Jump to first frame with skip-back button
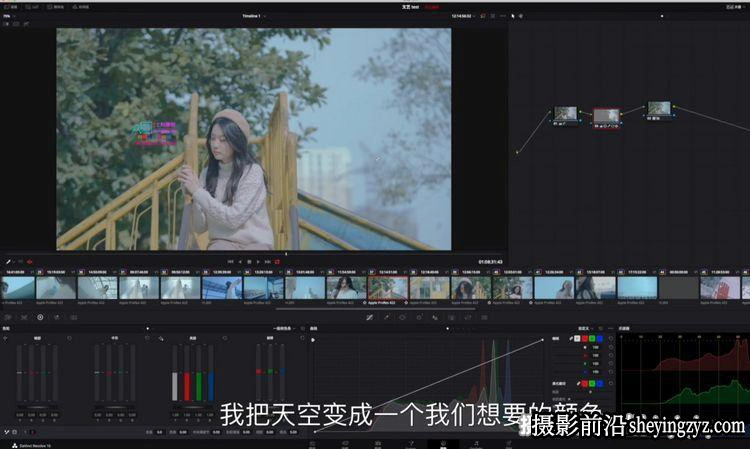This screenshot has width=750, height=449. (x=231, y=262)
